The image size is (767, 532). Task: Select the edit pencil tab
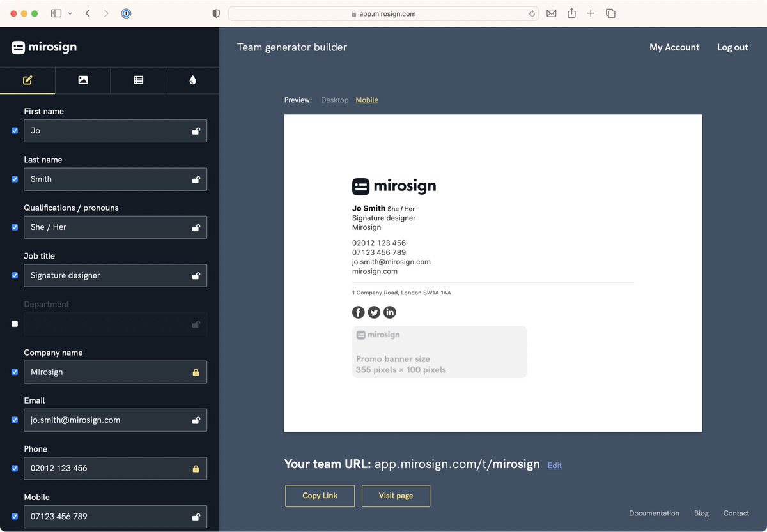(27, 80)
